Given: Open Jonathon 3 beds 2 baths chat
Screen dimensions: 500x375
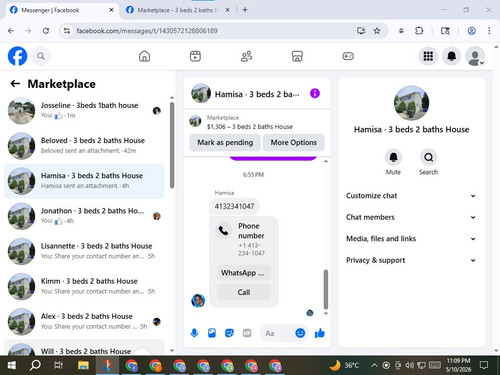Looking at the screenshot, I should point(84,216).
